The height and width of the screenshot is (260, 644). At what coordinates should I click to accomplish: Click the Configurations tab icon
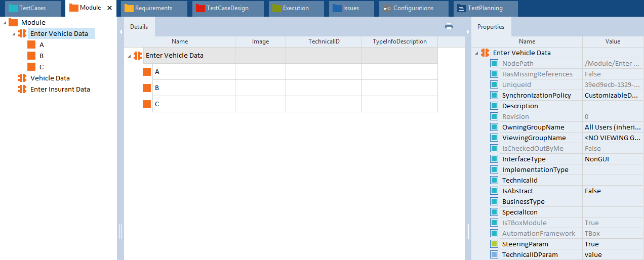pyautogui.click(x=387, y=9)
